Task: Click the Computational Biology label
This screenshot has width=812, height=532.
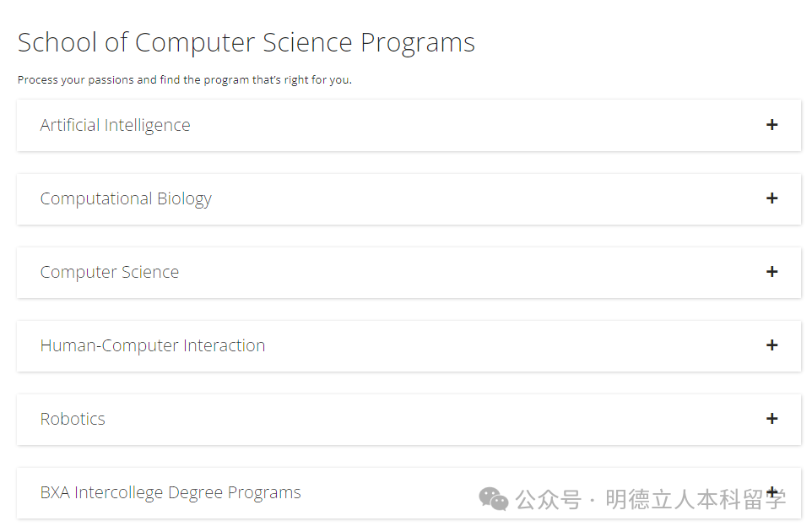Action: coord(126,198)
